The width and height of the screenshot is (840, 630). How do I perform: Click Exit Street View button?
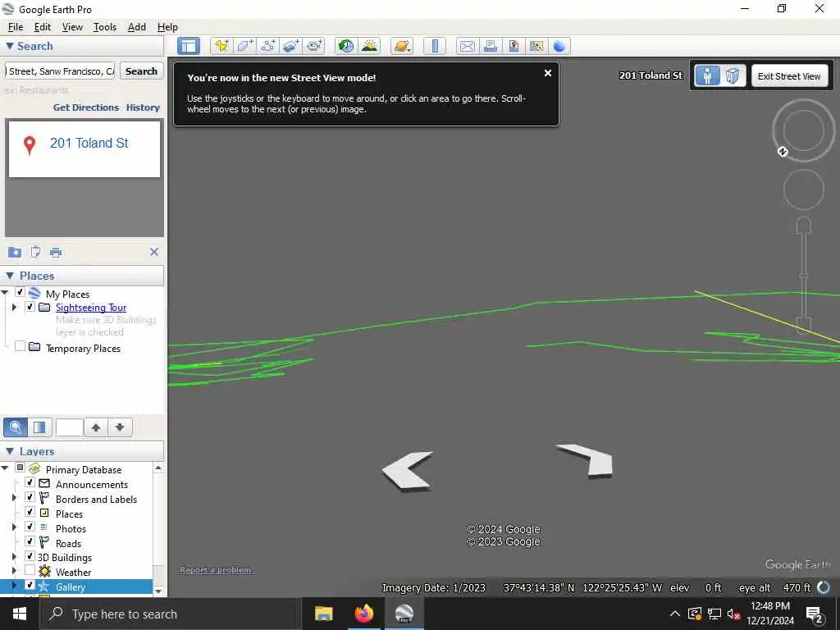[789, 76]
